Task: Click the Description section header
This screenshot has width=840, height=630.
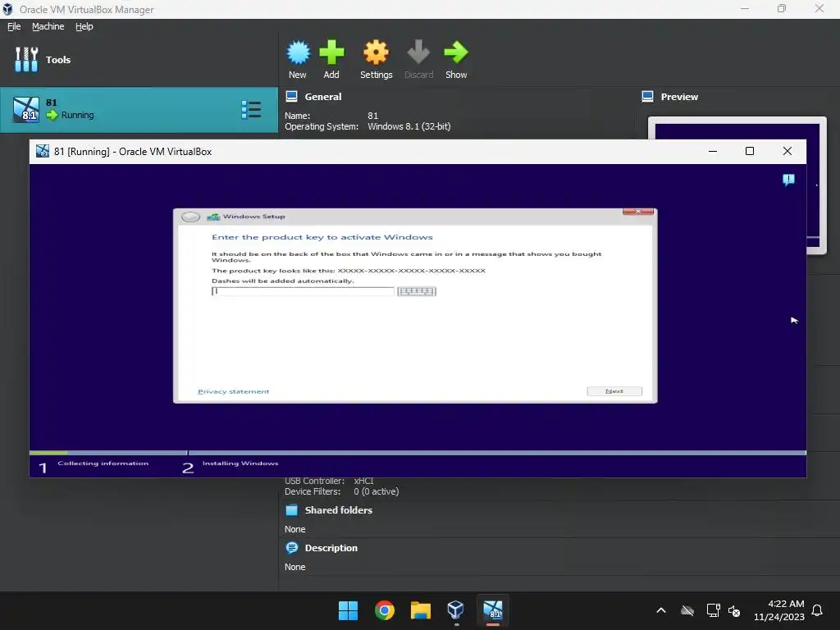Action: pos(331,548)
